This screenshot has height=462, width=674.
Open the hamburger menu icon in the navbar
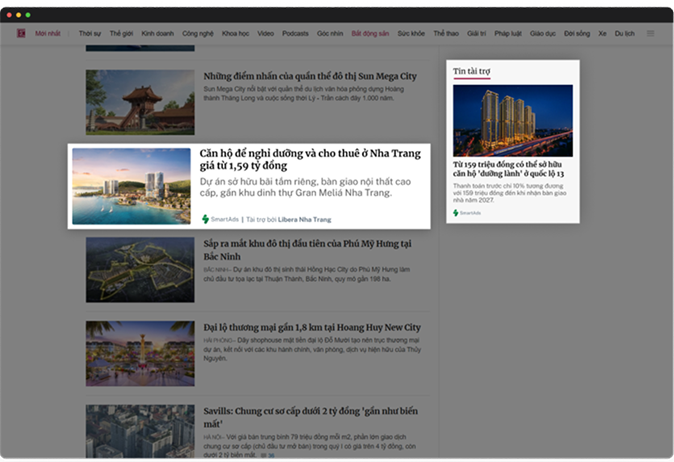(650, 33)
